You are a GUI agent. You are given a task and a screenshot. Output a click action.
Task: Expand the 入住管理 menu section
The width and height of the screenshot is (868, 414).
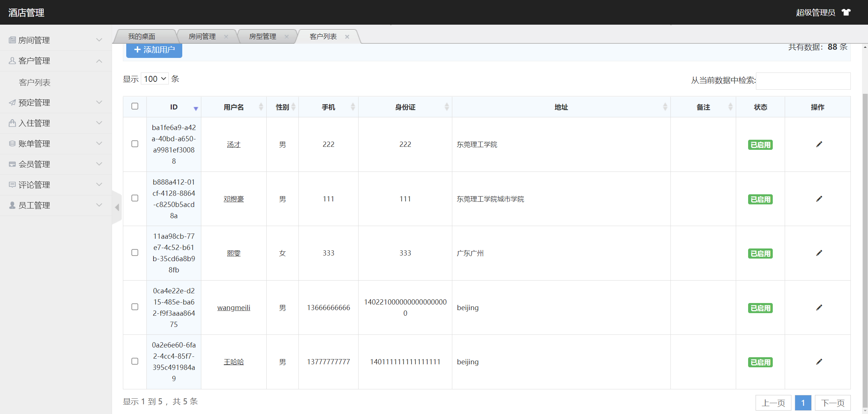coord(12,123)
